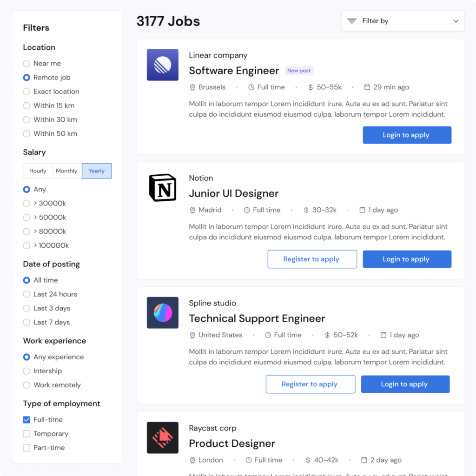Switch salary tab to Monthly

(66, 171)
